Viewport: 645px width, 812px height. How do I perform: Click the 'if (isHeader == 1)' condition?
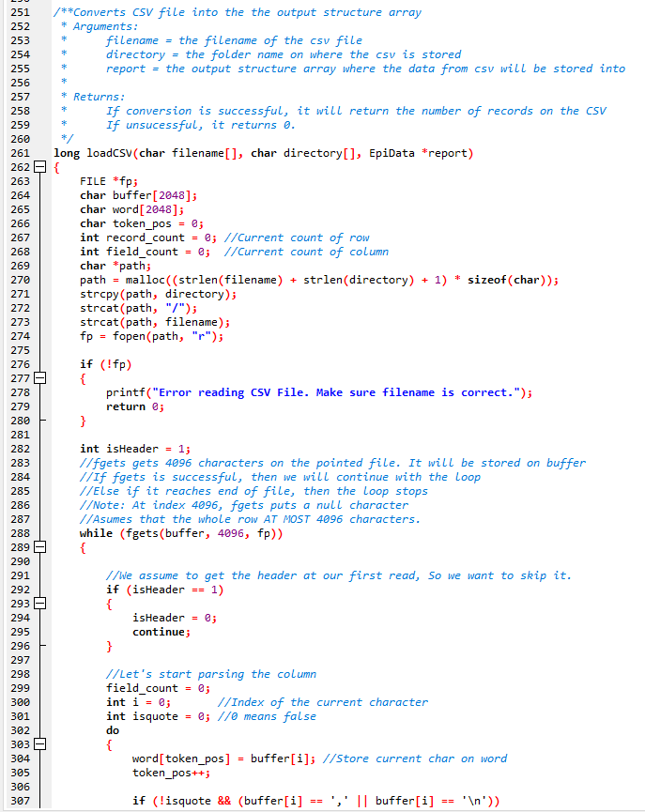click(164, 590)
